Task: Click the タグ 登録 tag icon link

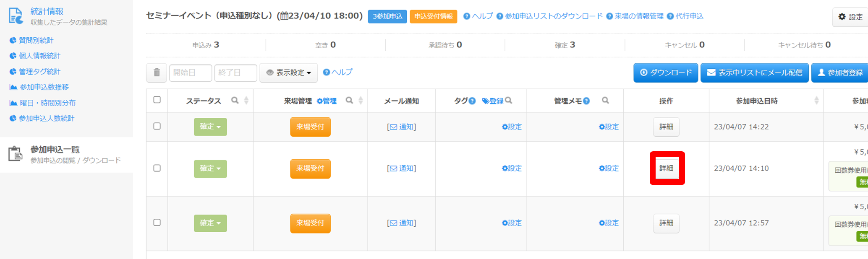Action: (x=492, y=101)
